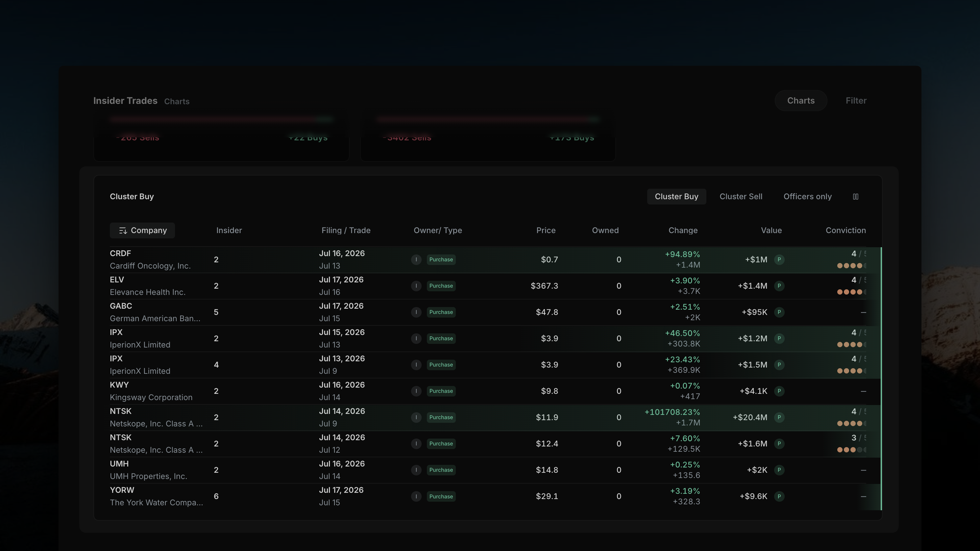980x551 pixels.
Task: Open Kingsway Corporation company name
Action: pos(151,397)
